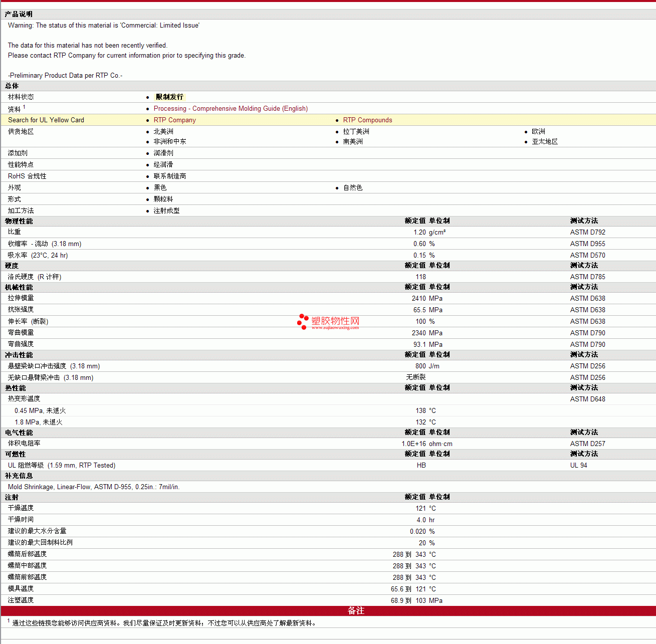Click the 润滑剂 additive value
This screenshot has width=656, height=644.
click(163, 153)
